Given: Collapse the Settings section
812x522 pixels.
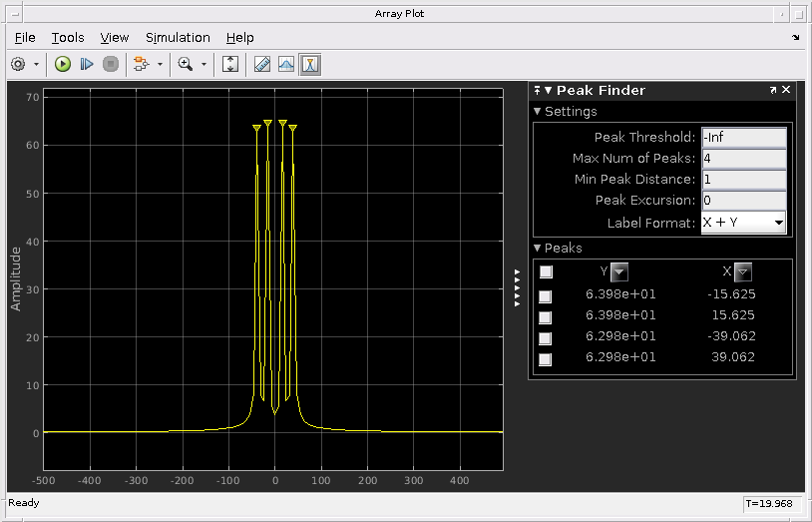Looking at the screenshot, I should click(x=537, y=111).
